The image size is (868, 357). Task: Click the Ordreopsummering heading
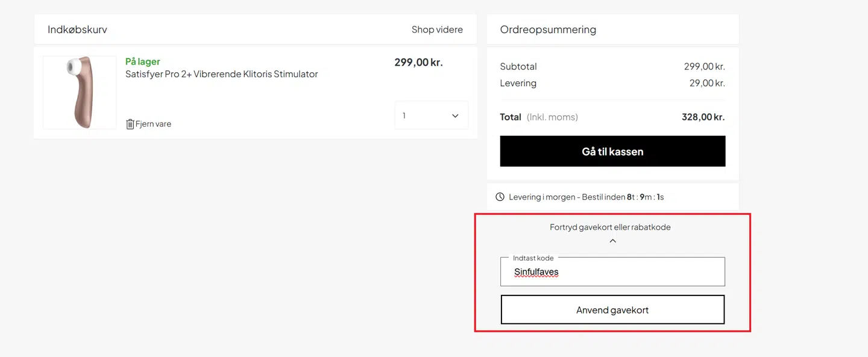(x=548, y=30)
